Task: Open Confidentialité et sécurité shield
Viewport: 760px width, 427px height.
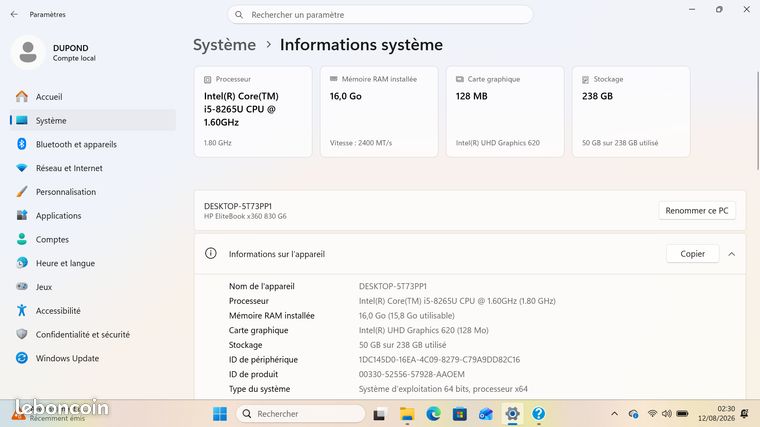Action: coord(22,334)
